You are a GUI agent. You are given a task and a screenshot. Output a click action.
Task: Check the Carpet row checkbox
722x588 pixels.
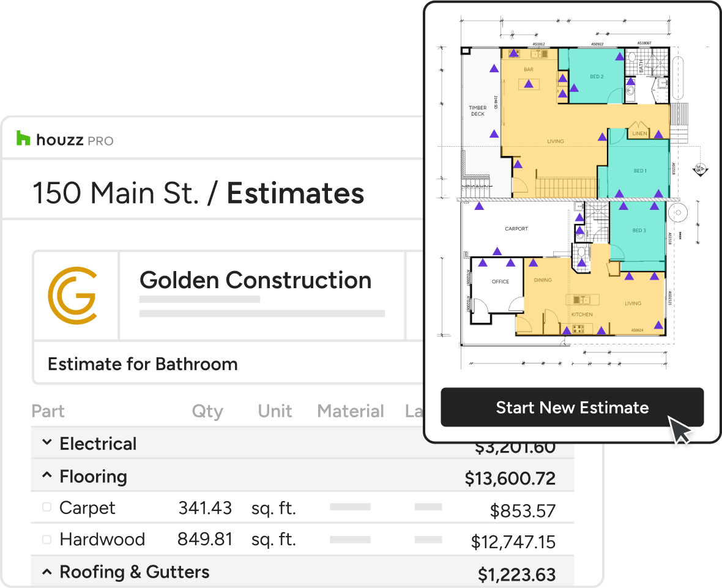tap(47, 507)
